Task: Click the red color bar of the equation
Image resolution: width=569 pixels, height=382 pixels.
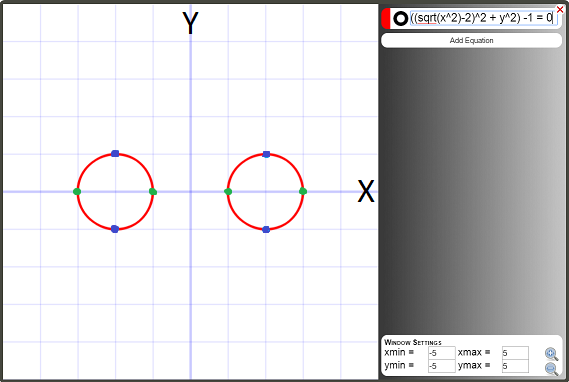Action: pos(386,19)
